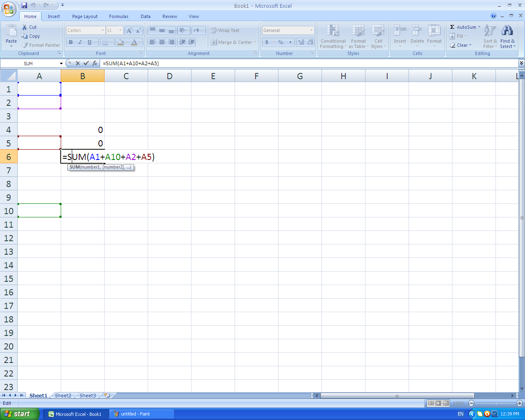525x420 pixels.
Task: Click the Decrease Decimal icon
Action: click(310, 42)
